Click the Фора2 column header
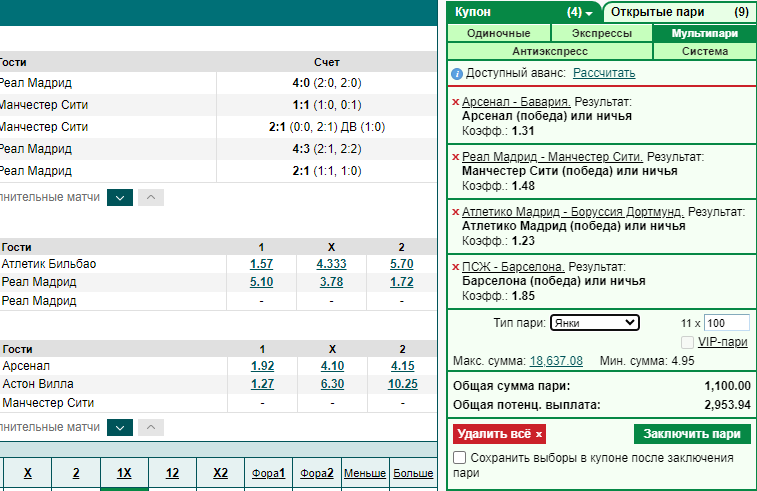757x491 pixels. coord(317,473)
